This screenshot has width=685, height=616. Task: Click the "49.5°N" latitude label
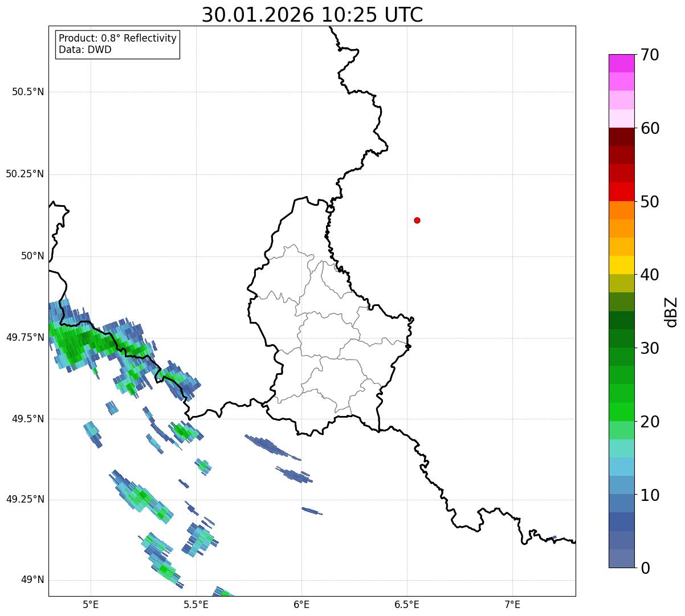coord(28,419)
